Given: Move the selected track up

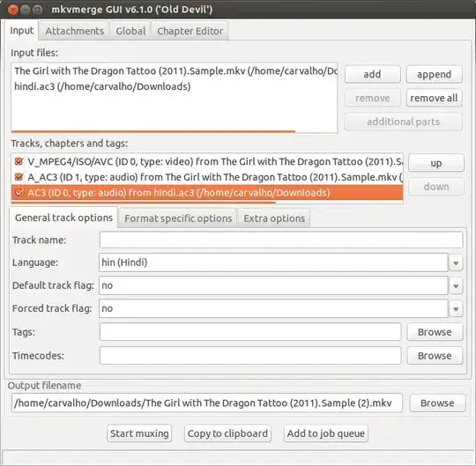Looking at the screenshot, I should (436, 163).
